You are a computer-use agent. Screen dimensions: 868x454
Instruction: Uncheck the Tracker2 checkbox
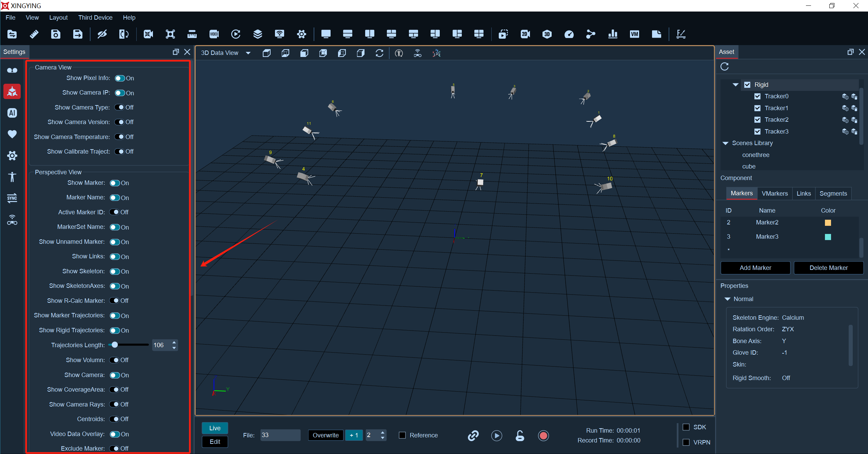point(757,120)
